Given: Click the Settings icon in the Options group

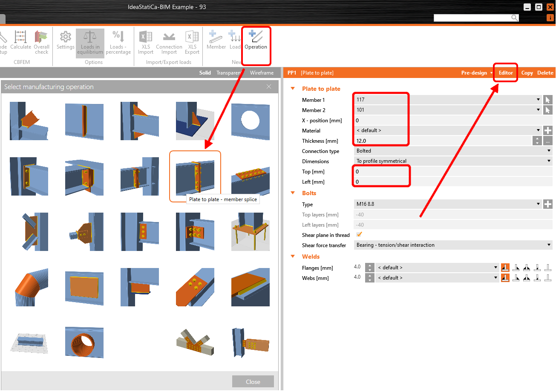Looking at the screenshot, I should tap(65, 41).
